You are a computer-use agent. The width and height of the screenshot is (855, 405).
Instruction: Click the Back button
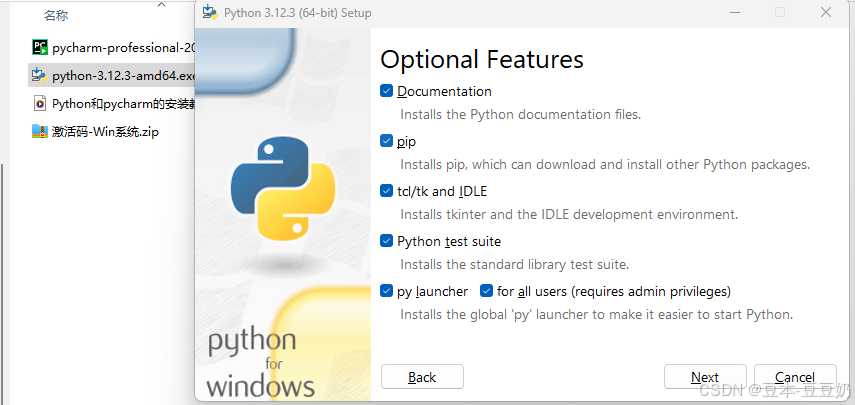(422, 377)
